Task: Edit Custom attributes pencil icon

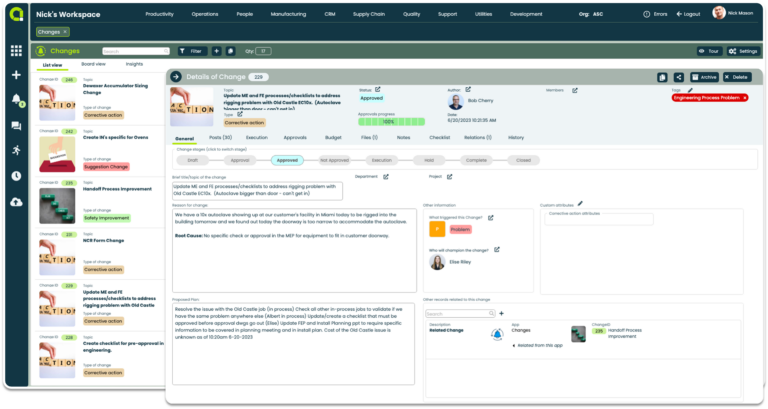Action: (x=580, y=203)
